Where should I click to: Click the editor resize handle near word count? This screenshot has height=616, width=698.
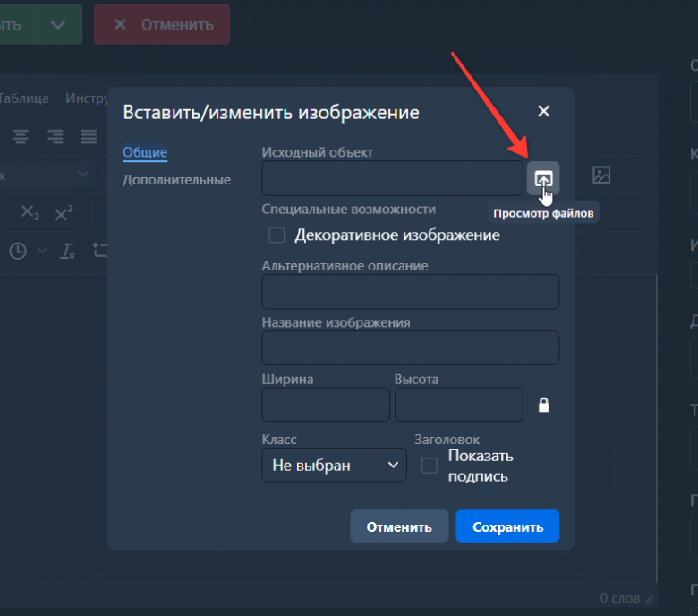pos(650,600)
